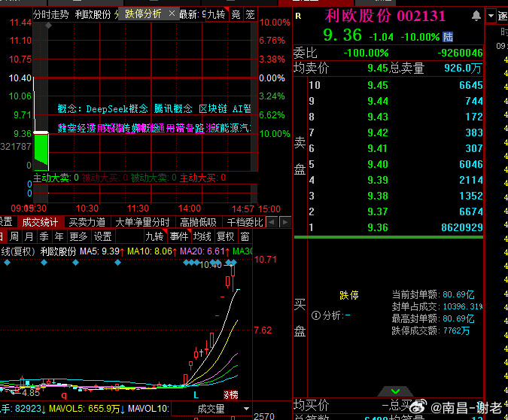Click the MA10: 8.06 indicator label
Viewport: 508px width, 420px height.
coord(152,251)
